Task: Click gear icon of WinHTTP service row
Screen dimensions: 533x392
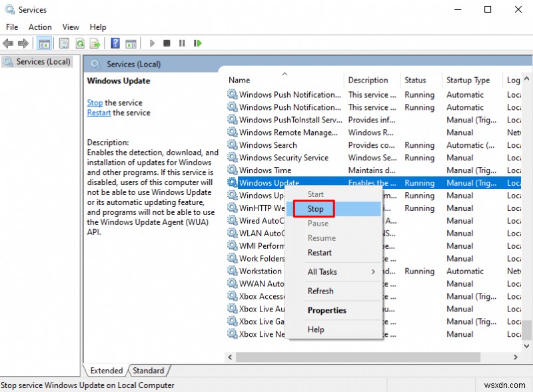Action: pyautogui.click(x=232, y=208)
